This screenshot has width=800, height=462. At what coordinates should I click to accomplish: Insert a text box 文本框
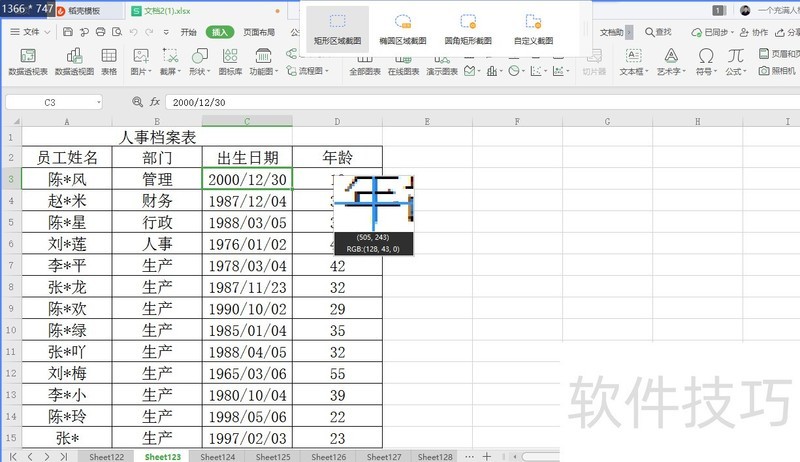point(634,62)
